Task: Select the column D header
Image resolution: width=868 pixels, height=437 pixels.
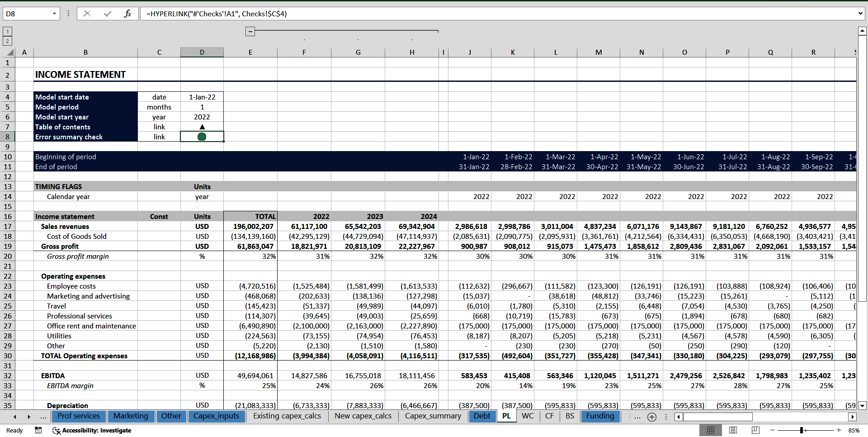Action: (202, 52)
